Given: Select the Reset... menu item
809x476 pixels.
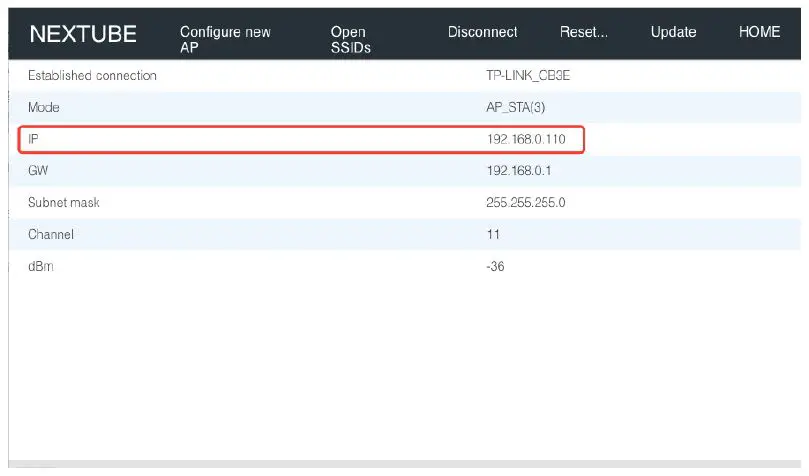Looking at the screenshot, I should 584,32.
